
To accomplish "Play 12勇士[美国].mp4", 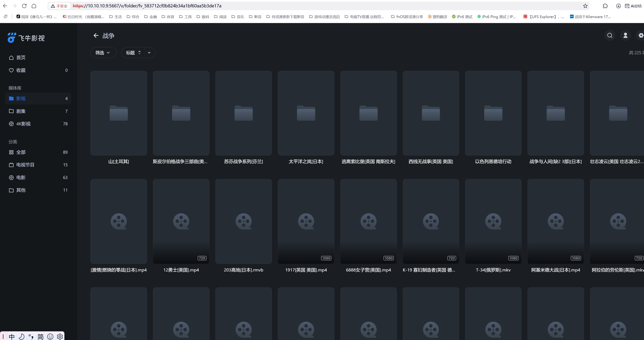I will click(x=181, y=221).
